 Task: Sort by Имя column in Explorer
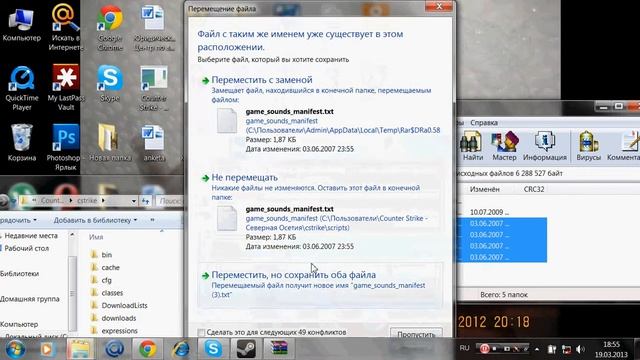tap(96, 237)
